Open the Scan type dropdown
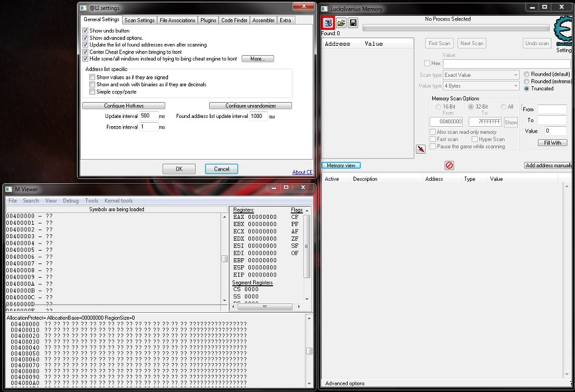Image resolution: width=575 pixels, height=392 pixels. coord(481,75)
